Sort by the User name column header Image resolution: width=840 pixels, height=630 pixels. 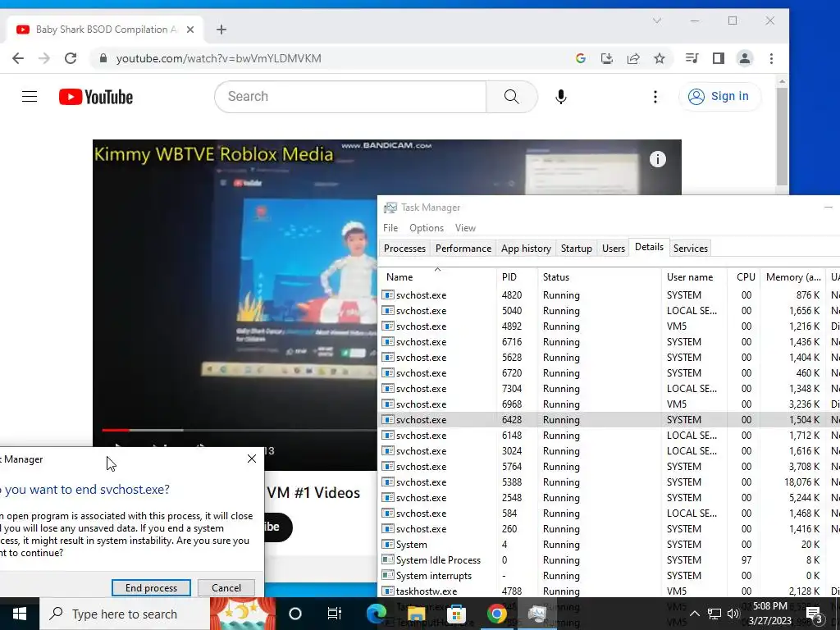694,276
